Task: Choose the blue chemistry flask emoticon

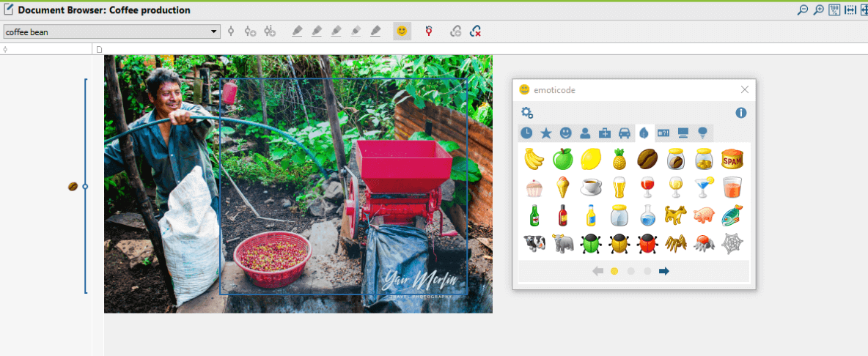Action: [647, 215]
